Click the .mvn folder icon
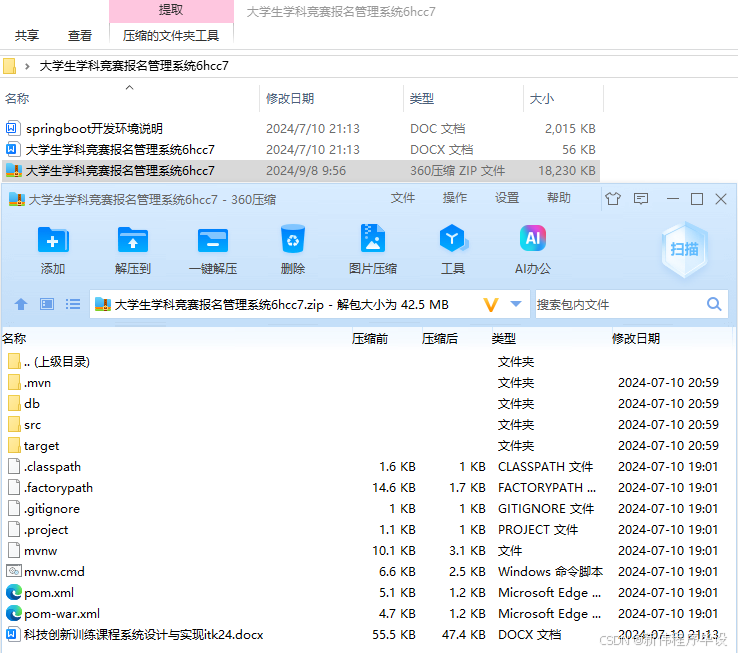The width and height of the screenshot is (738, 653). (14, 382)
